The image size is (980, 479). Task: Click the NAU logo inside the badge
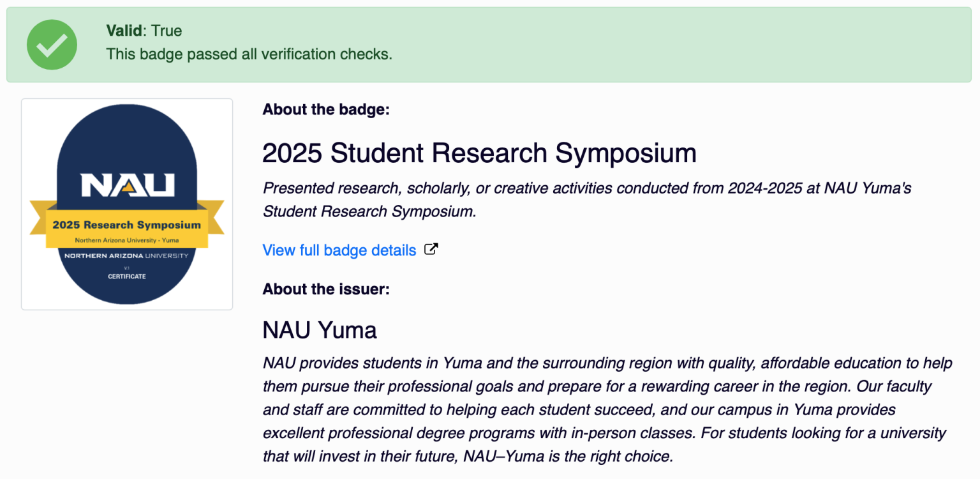point(128,185)
